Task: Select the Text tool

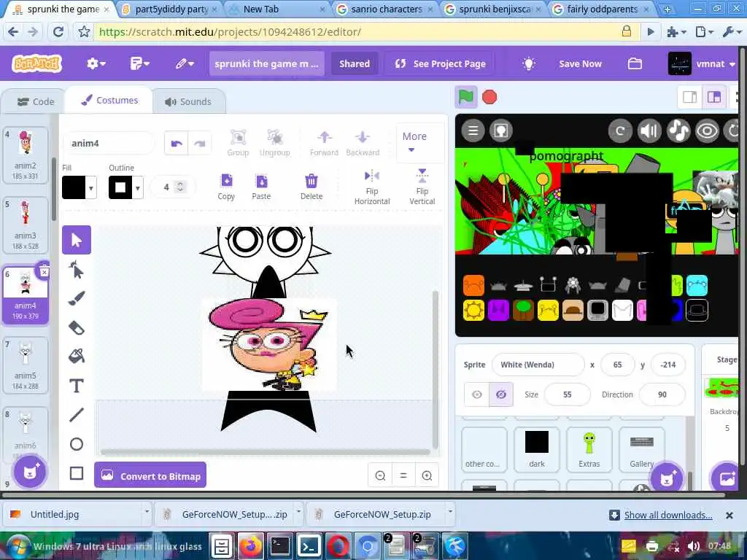Action: (76, 386)
